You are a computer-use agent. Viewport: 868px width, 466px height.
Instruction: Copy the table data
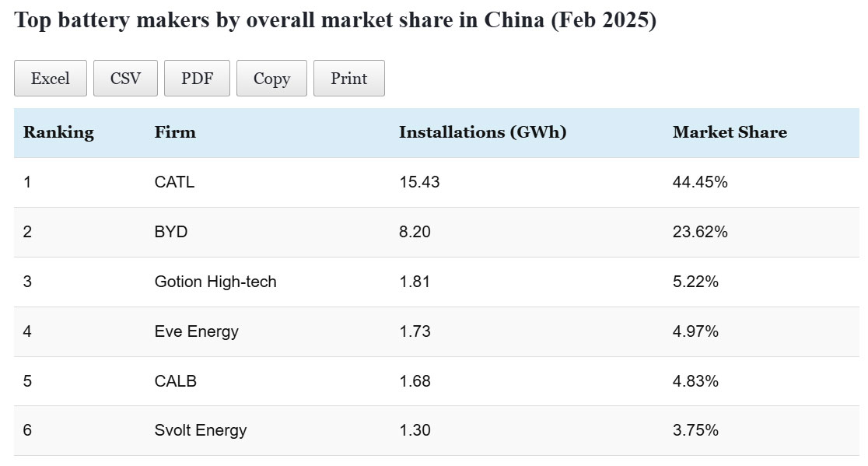point(271,79)
